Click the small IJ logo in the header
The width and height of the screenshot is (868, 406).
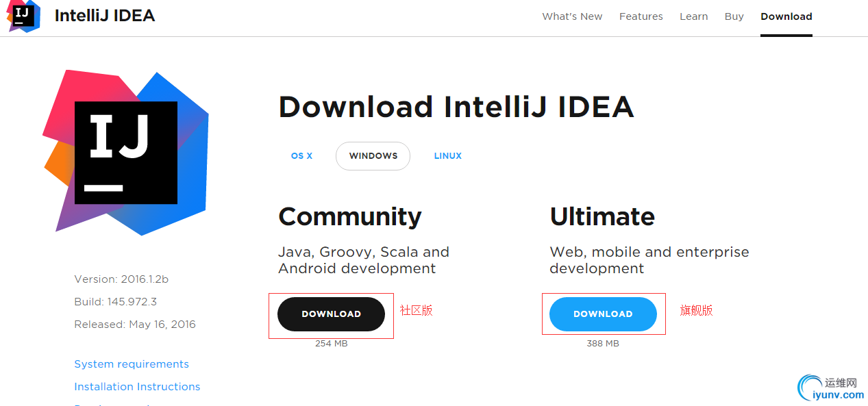pos(23,15)
